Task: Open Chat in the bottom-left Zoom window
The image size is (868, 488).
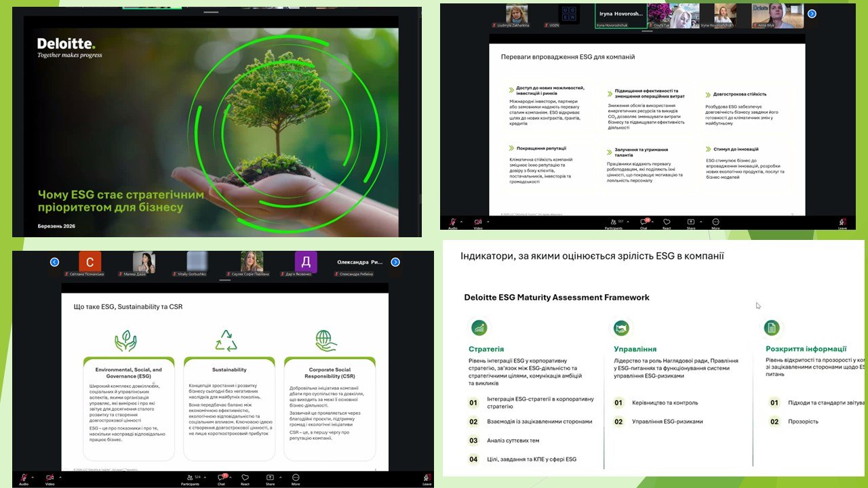Action: [221, 479]
